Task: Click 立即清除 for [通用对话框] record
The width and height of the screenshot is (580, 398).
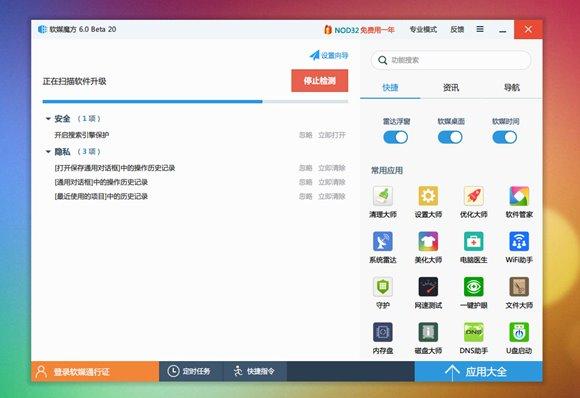Action: [332, 182]
